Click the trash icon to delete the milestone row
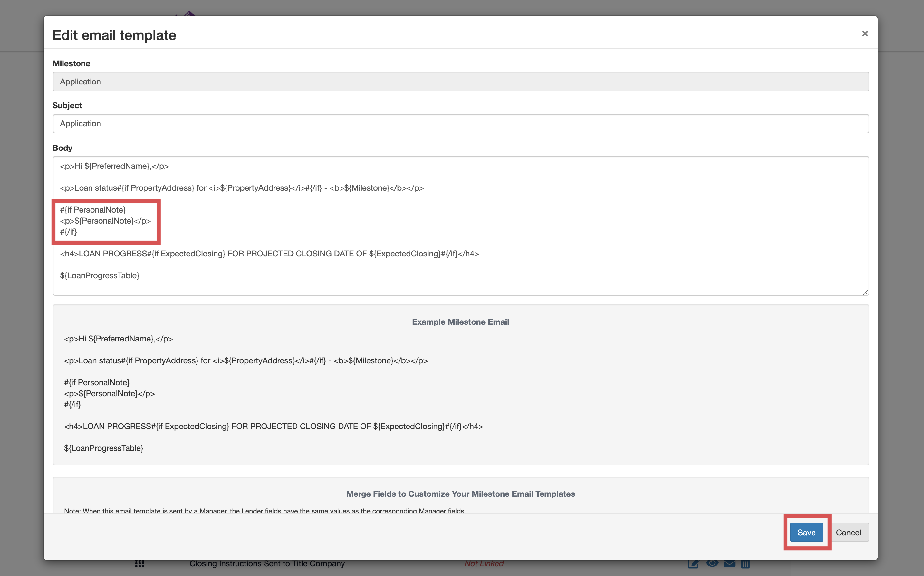 tap(746, 563)
